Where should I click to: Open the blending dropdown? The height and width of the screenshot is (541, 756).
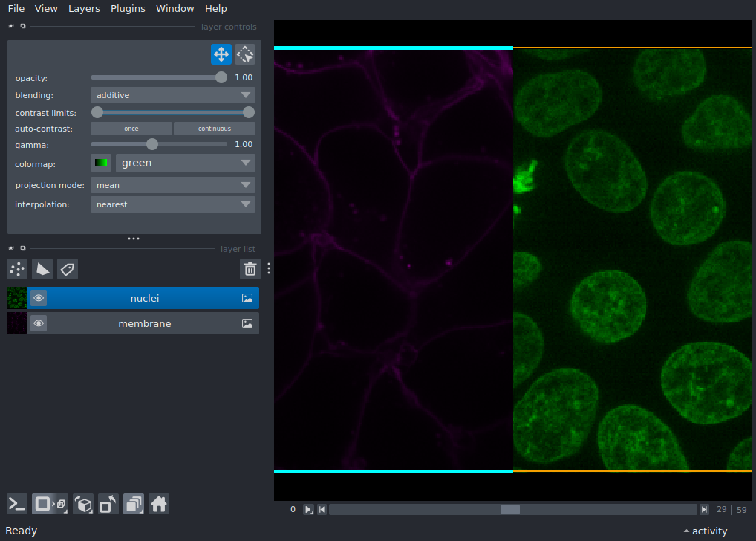172,95
